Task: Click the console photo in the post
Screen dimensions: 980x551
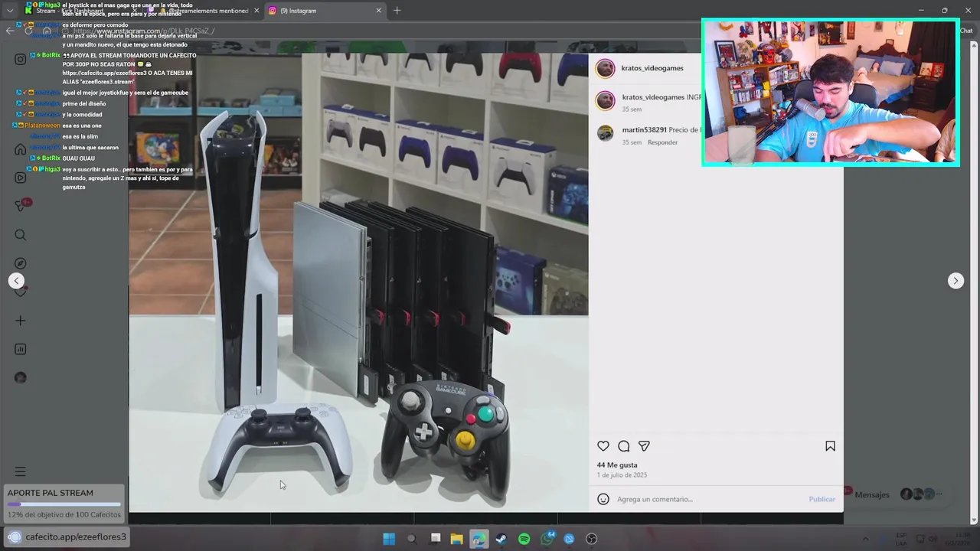Action: (358, 282)
